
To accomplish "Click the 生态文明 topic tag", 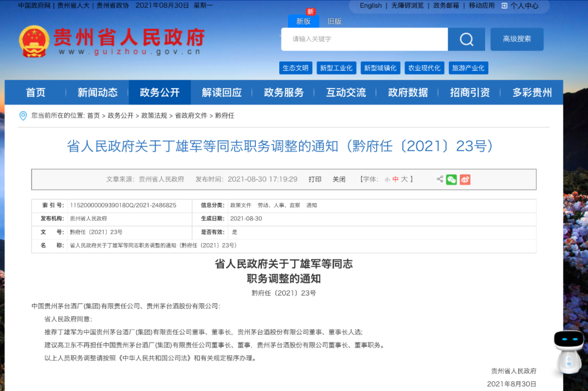I will pos(297,67).
